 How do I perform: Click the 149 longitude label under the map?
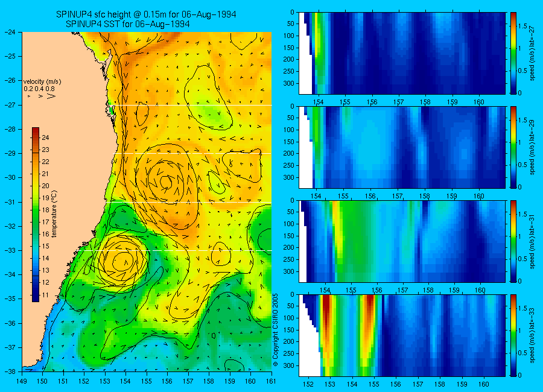coord(22,381)
